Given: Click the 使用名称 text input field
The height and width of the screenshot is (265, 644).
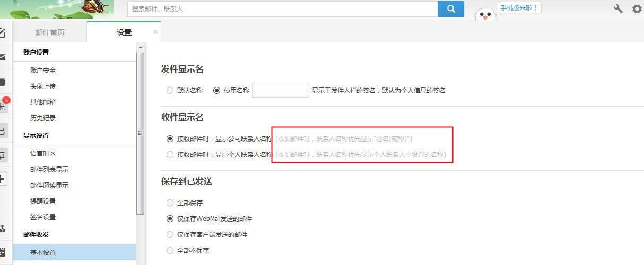Looking at the screenshot, I should pyautogui.click(x=280, y=90).
